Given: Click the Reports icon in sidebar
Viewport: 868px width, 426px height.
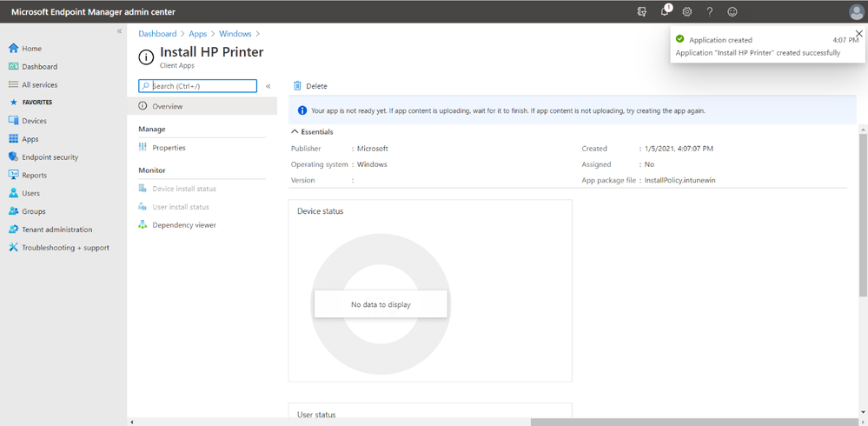Looking at the screenshot, I should click(x=14, y=175).
